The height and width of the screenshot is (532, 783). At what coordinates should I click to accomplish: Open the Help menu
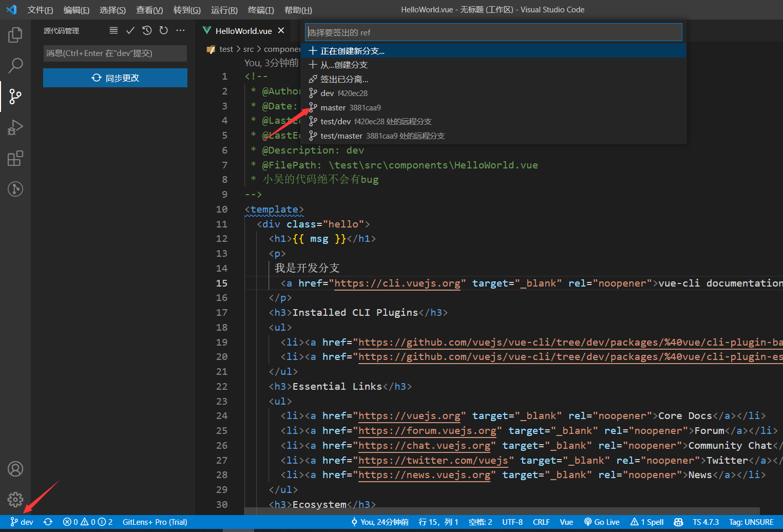coord(298,10)
